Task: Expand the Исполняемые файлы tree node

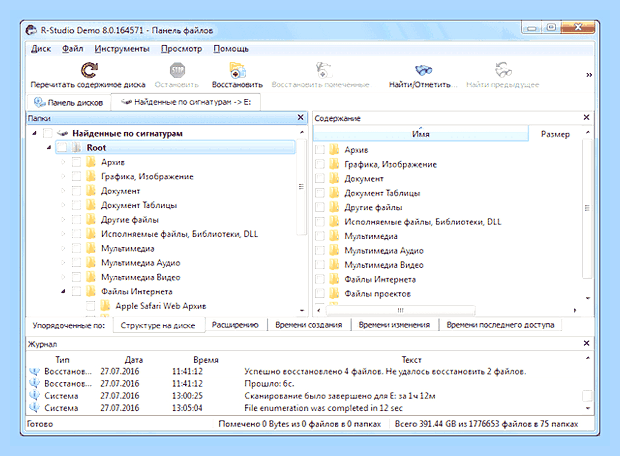Action: click(63, 234)
